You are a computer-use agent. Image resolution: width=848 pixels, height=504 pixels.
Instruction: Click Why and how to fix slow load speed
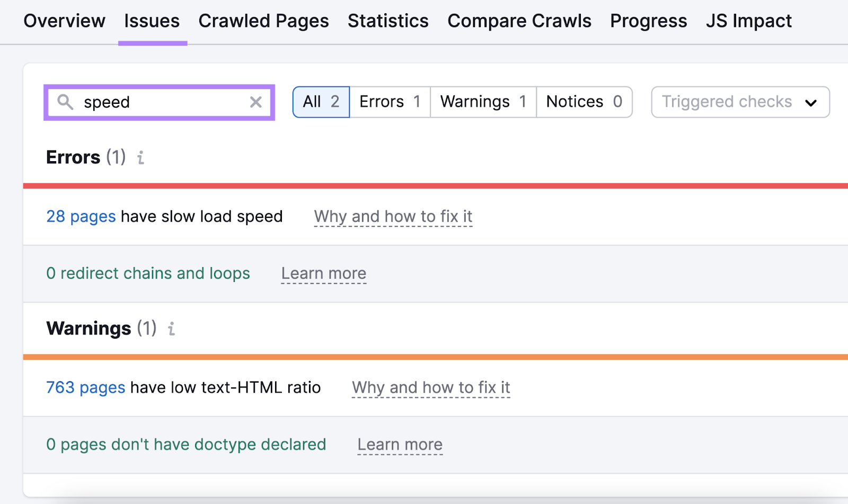393,216
